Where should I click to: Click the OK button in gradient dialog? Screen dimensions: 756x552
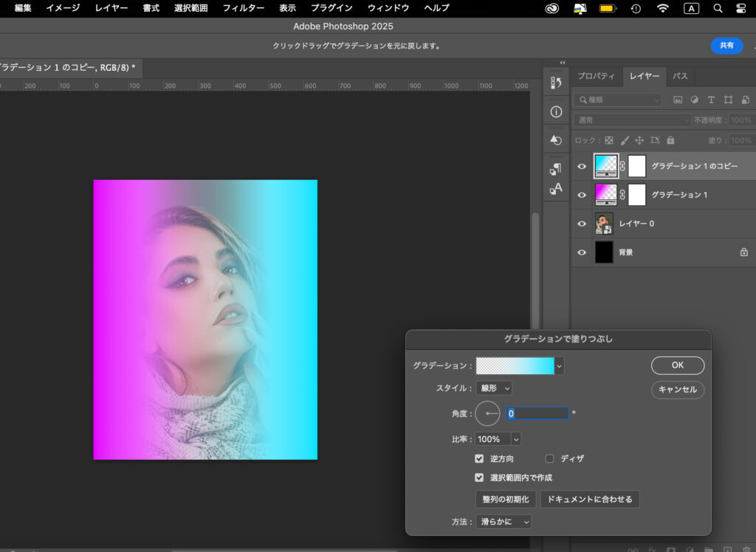click(x=677, y=365)
